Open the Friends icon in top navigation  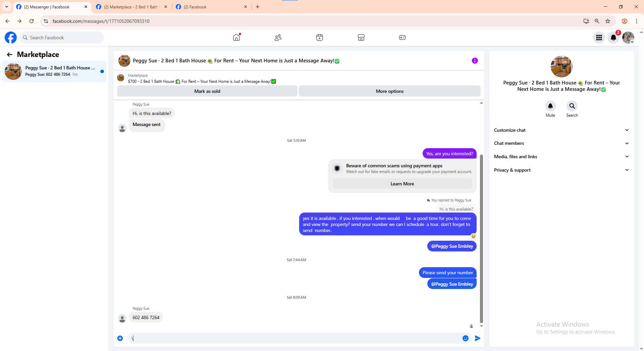coord(278,38)
